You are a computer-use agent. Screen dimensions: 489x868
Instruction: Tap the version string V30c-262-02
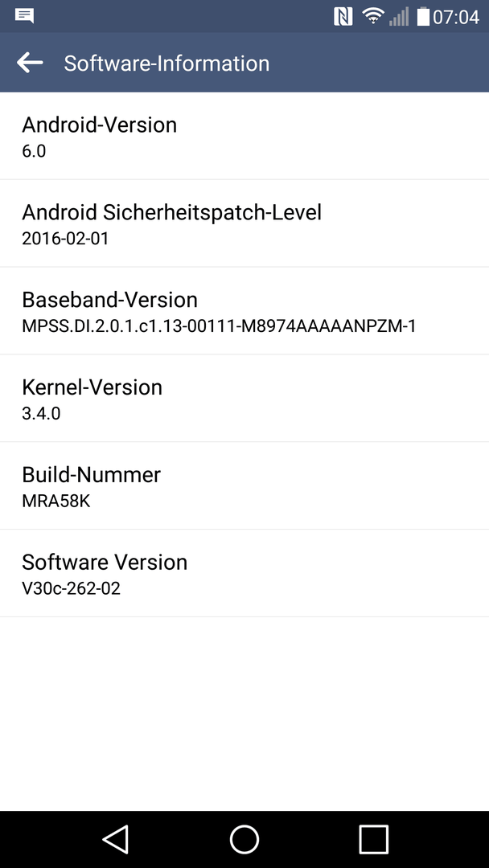tap(71, 588)
